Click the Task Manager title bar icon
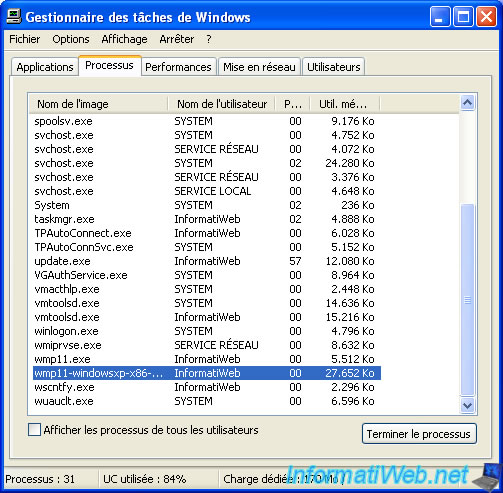The width and height of the screenshot is (503, 493). pyautogui.click(x=14, y=16)
